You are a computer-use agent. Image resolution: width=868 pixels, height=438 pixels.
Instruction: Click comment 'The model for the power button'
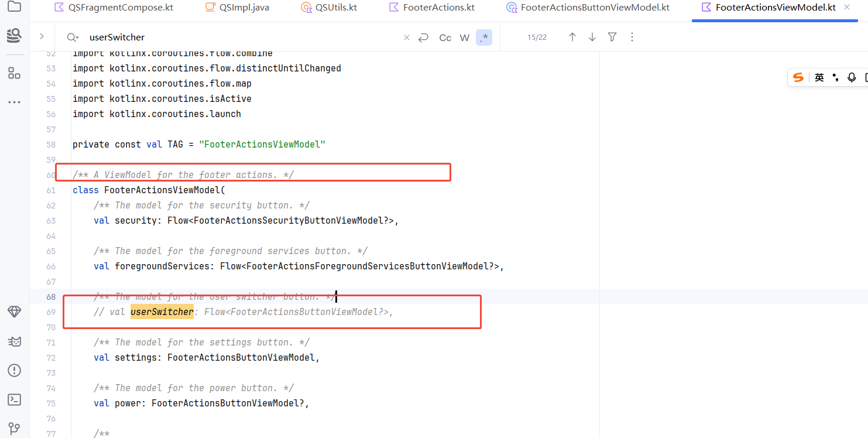pyautogui.click(x=194, y=388)
